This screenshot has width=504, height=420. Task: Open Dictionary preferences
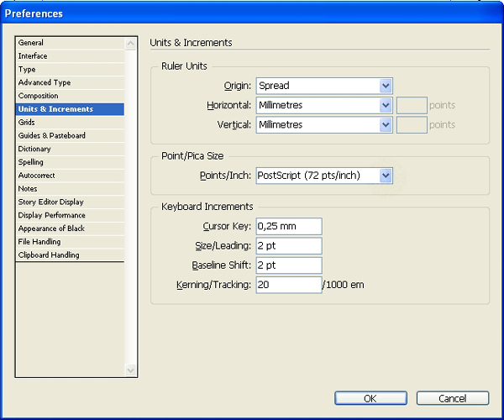click(x=70, y=149)
